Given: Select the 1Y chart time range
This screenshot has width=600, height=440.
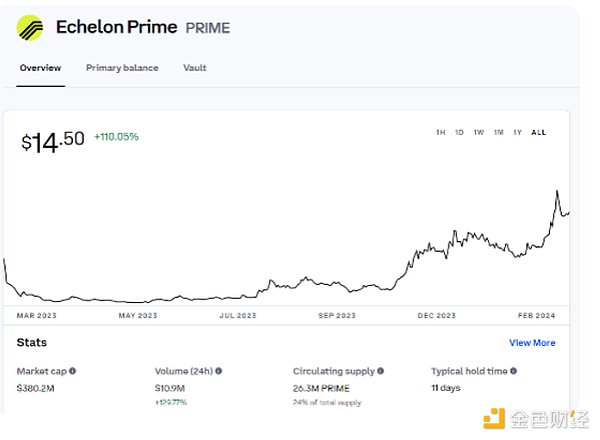Looking at the screenshot, I should pos(517,132).
